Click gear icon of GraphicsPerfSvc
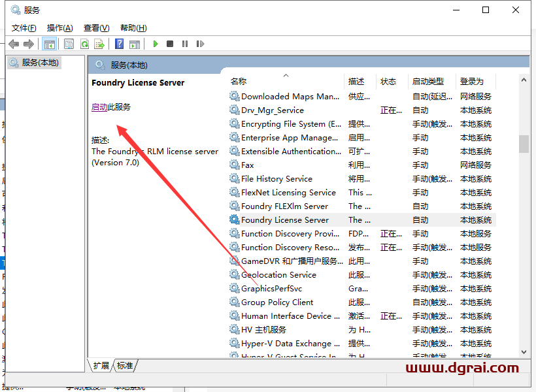This screenshot has height=392, width=536. [234, 288]
